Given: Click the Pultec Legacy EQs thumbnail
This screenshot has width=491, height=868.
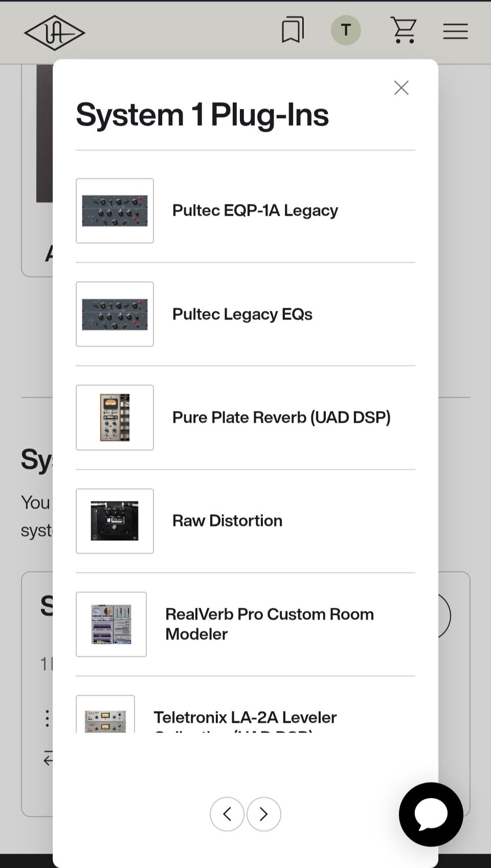Looking at the screenshot, I should (115, 314).
